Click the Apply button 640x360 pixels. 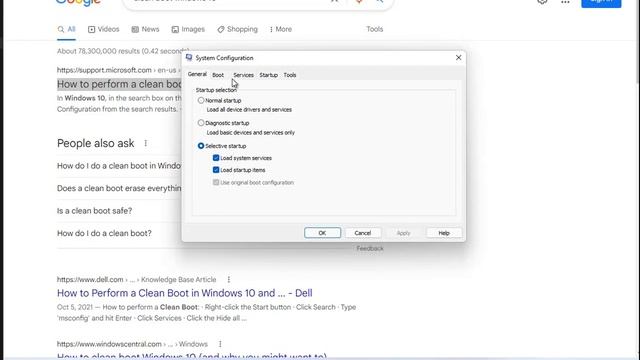(x=403, y=233)
